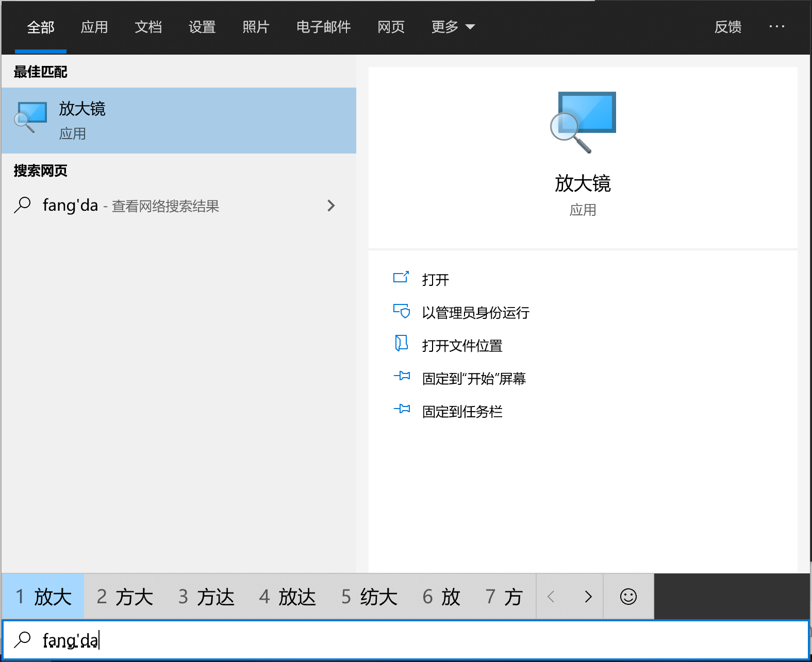Go to next IME candidate page
Viewport: 812px width, 662px height.
[x=588, y=597]
